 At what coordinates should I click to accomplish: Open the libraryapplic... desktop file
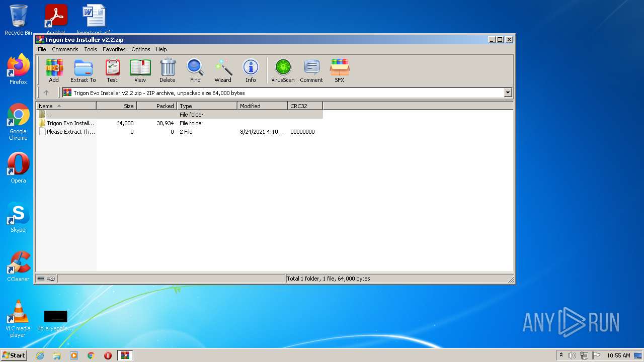coord(55,320)
